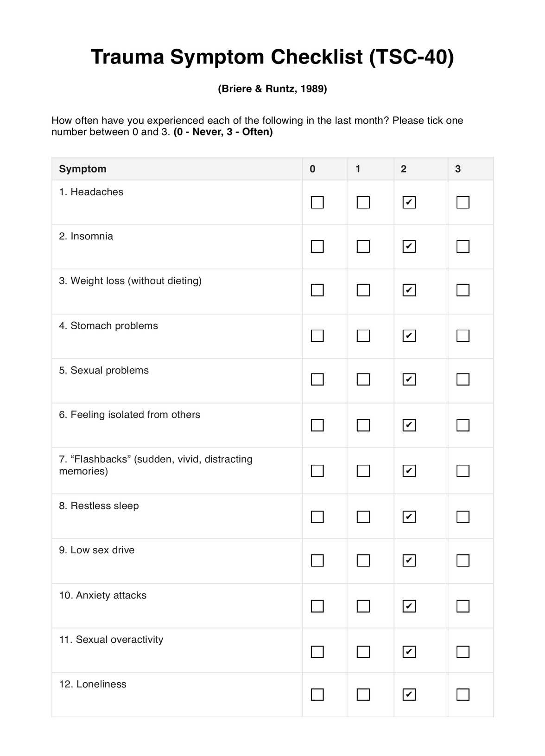The width and height of the screenshot is (545, 756).
Task: Uncheck 2 for Stomach problems
Action: pyautogui.click(x=409, y=335)
